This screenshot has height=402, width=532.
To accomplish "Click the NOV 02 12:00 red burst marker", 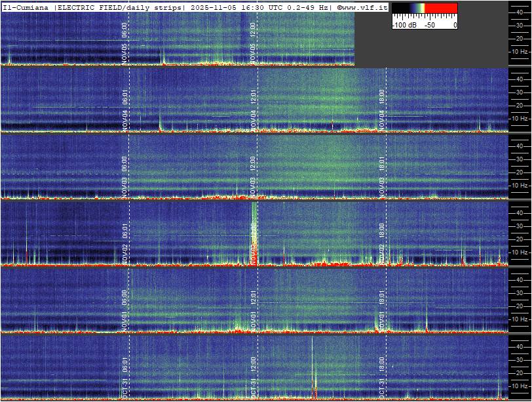I will (254, 243).
